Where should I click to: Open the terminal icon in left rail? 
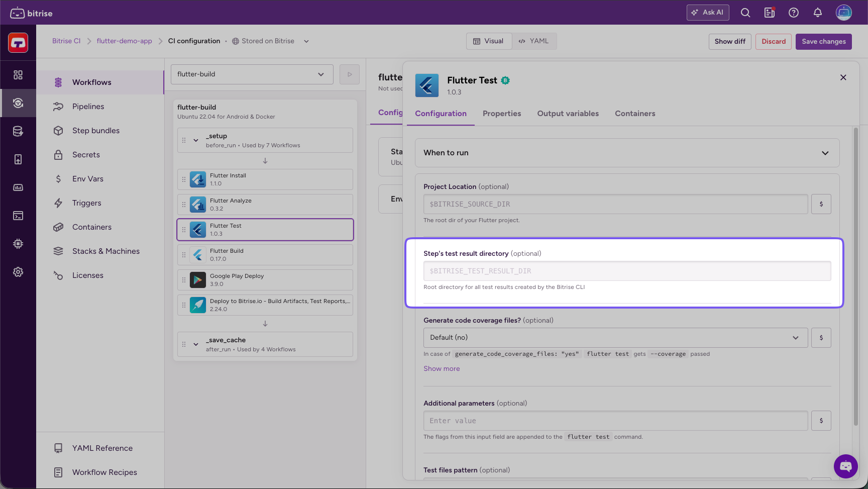click(18, 216)
